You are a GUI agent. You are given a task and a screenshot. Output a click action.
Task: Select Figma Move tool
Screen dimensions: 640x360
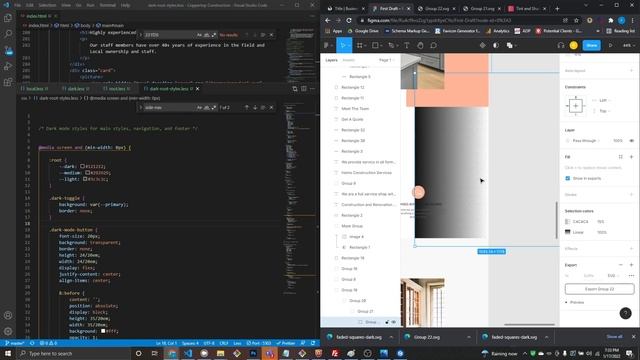343,45
